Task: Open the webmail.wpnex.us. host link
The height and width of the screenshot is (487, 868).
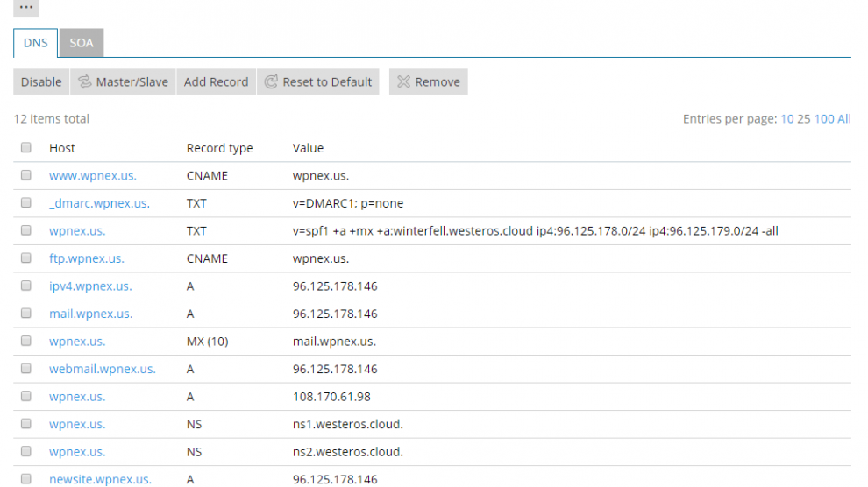Action: point(103,369)
